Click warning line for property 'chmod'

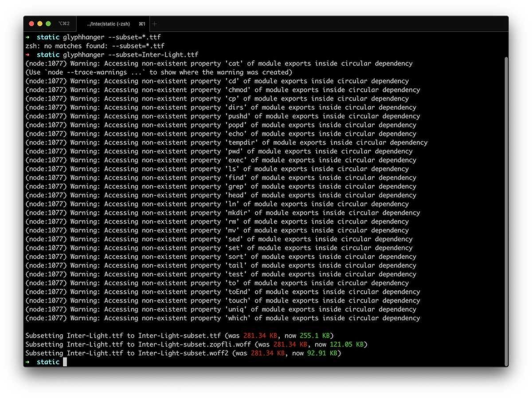223,90
